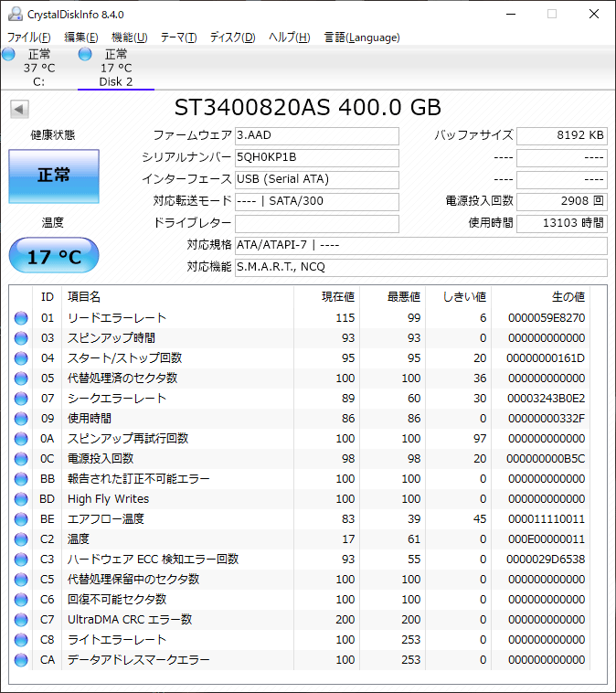This screenshot has height=693, width=616.
Task: Click the 最悪値 column header
Action: pyautogui.click(x=392, y=296)
